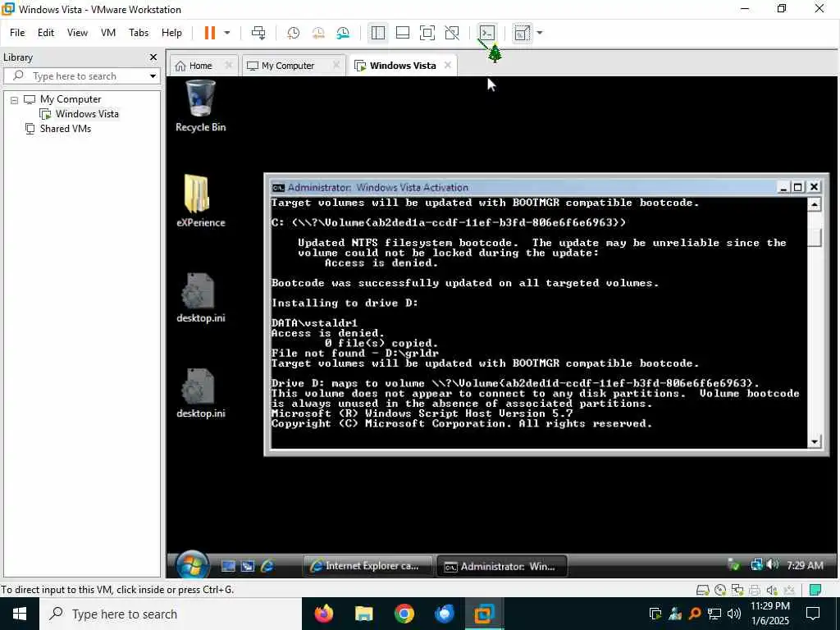The image size is (840, 630).
Task: Minimize the command prompt window
Action: click(x=783, y=187)
